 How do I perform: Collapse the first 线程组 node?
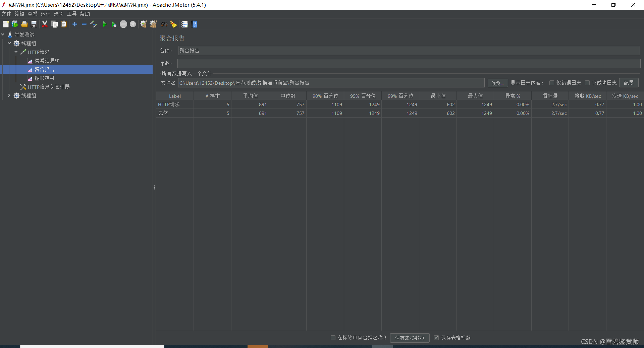pyautogui.click(x=9, y=43)
